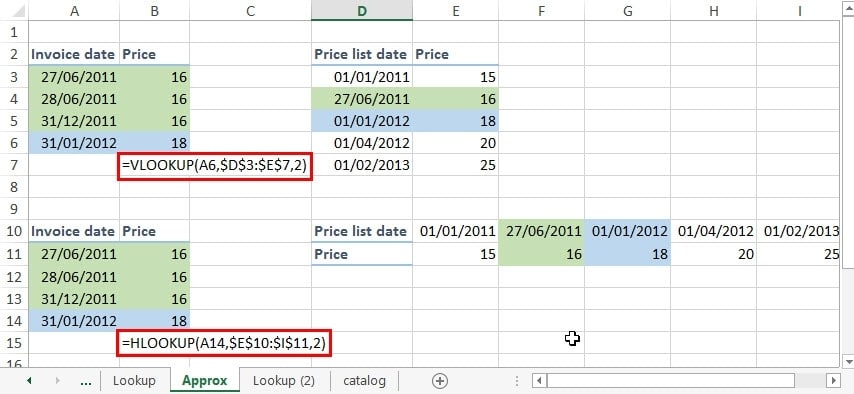The height and width of the screenshot is (394, 854).
Task: Select cell D6 with 01/04/2012
Action: click(362, 143)
